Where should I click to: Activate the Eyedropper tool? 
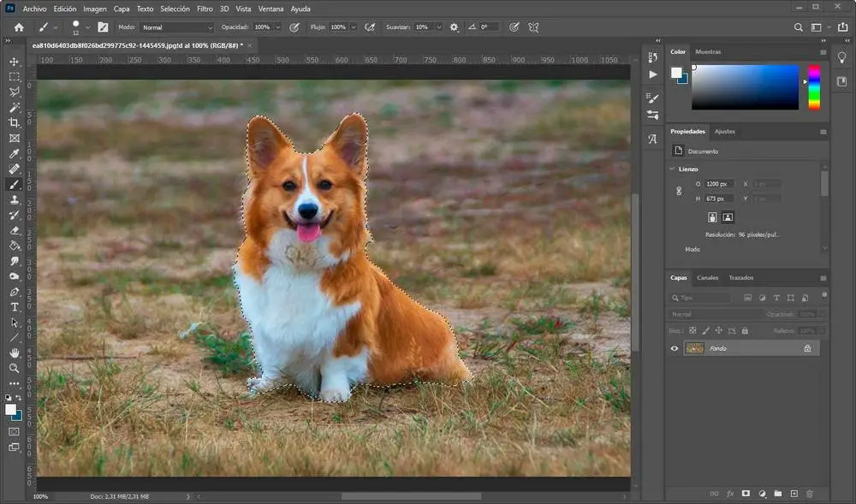coord(15,154)
